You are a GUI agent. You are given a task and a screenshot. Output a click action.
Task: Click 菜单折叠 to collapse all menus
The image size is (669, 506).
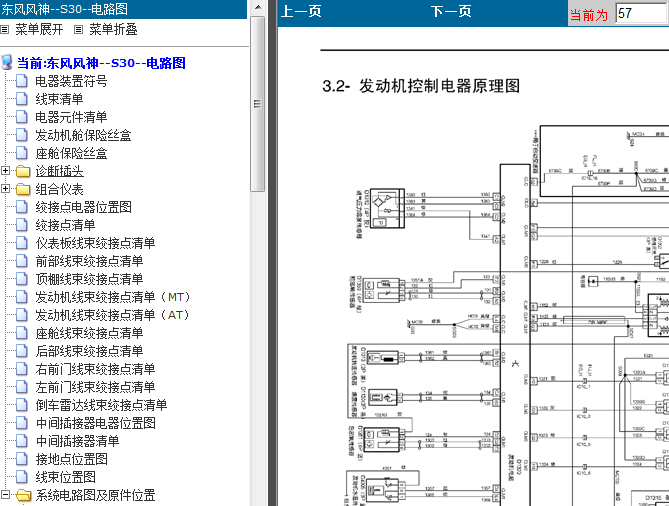click(x=113, y=29)
